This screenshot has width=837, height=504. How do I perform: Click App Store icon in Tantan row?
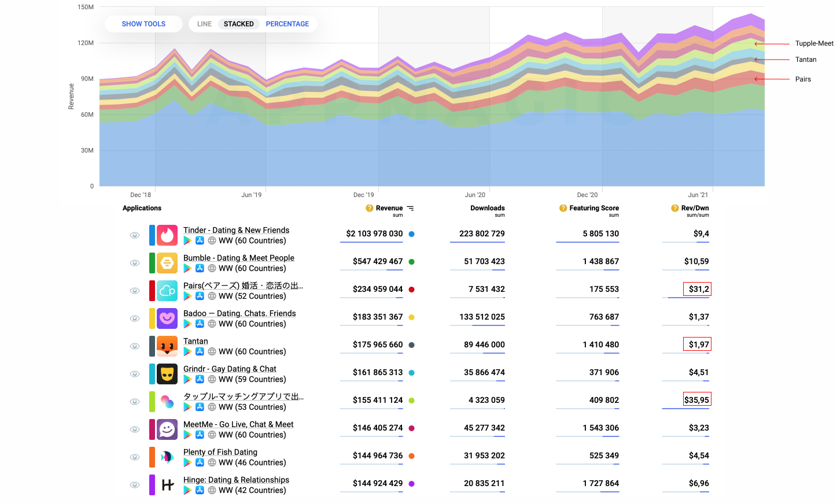pos(200,351)
